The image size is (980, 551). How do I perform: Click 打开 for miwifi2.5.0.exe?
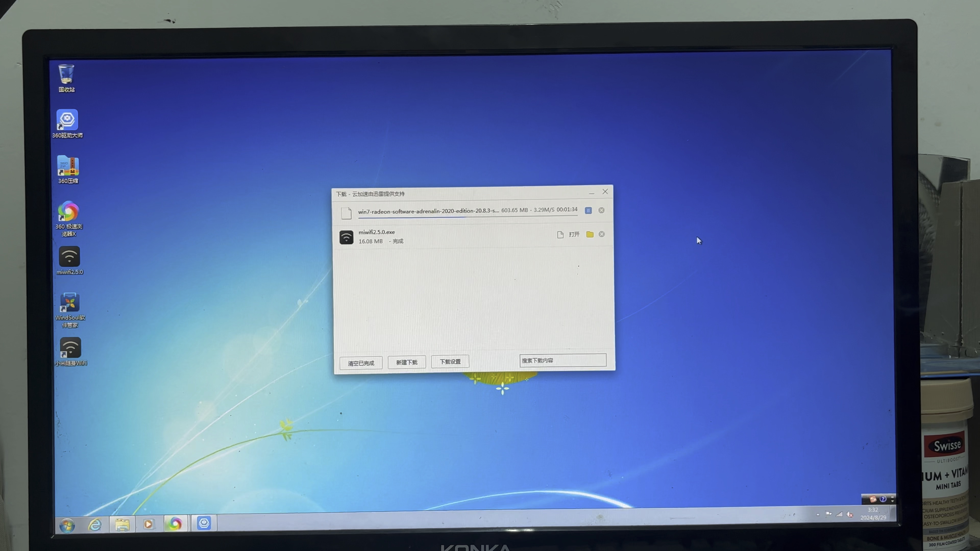click(x=574, y=234)
